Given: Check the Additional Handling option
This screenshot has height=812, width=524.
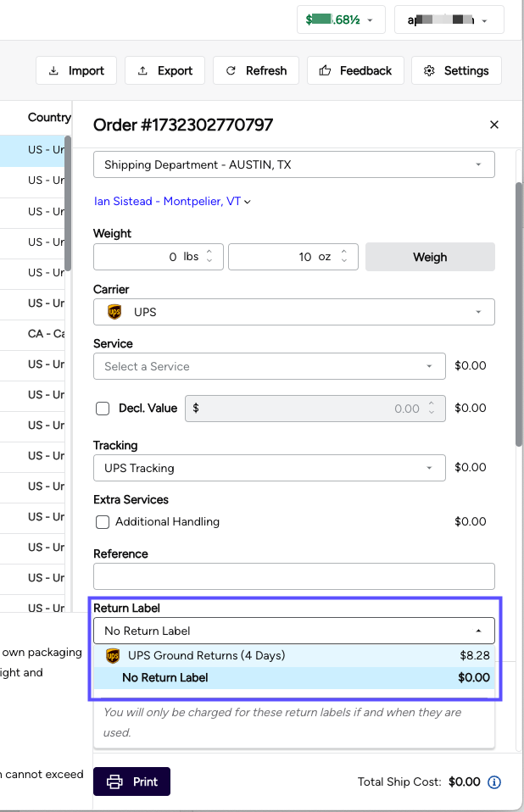Looking at the screenshot, I should 103,522.
